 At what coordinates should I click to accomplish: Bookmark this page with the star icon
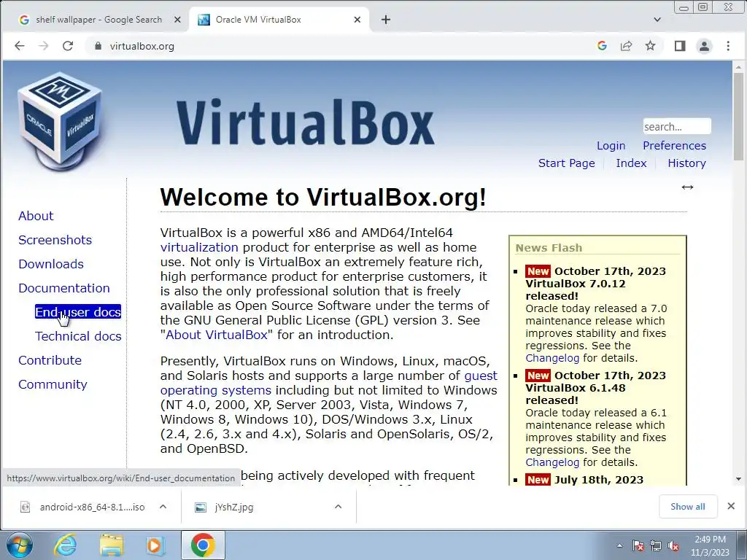click(x=650, y=46)
